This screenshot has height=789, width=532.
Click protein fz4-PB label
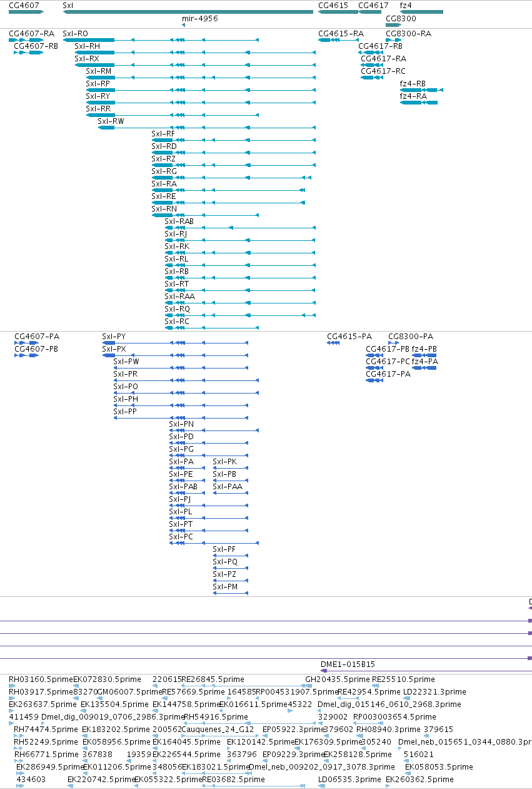tap(424, 349)
